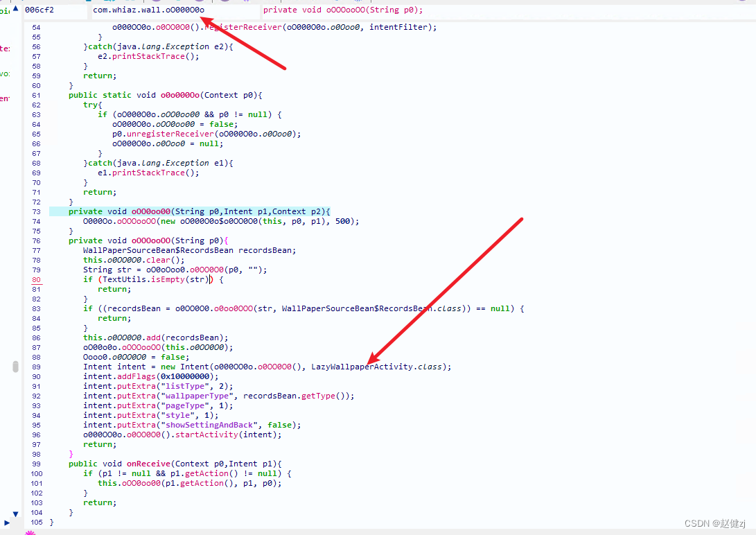Click "Intent intent" declaration on line 89

coord(114,367)
